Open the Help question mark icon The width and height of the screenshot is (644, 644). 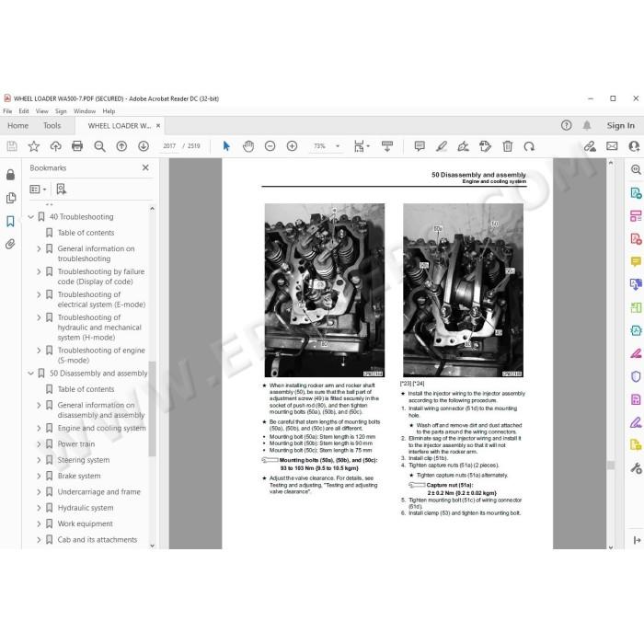pos(567,125)
